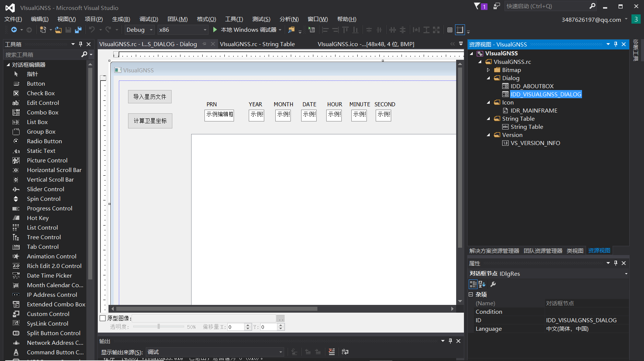Switch to VIsualGNSS.rc String Table tab
This screenshot has height=361, width=644.
pos(257,44)
